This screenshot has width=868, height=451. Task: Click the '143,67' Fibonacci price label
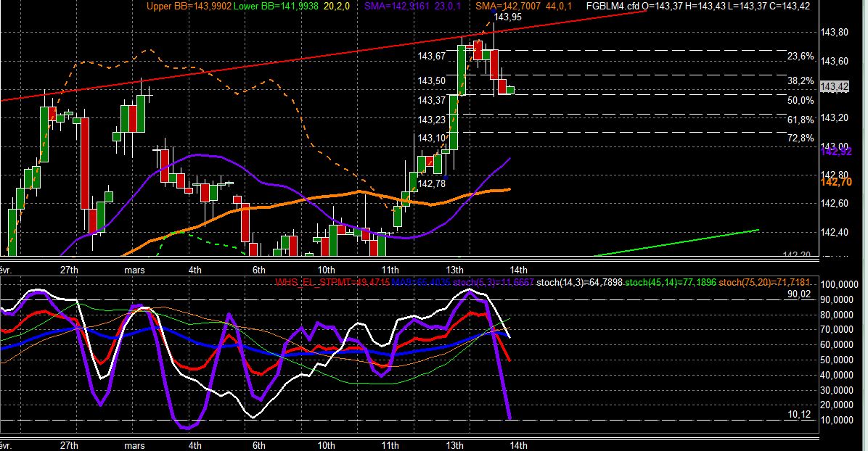tap(431, 56)
